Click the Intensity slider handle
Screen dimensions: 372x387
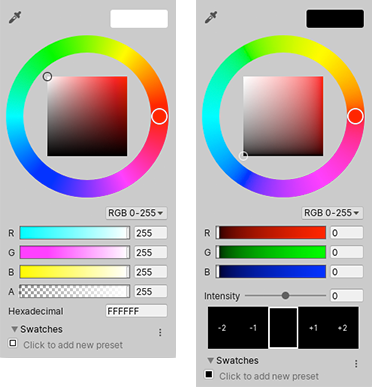point(285,296)
